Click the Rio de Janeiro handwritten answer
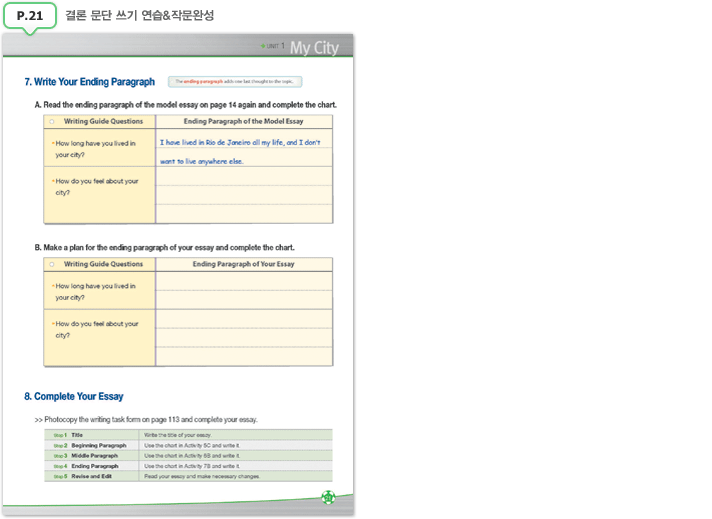The image size is (712, 519). click(240, 151)
